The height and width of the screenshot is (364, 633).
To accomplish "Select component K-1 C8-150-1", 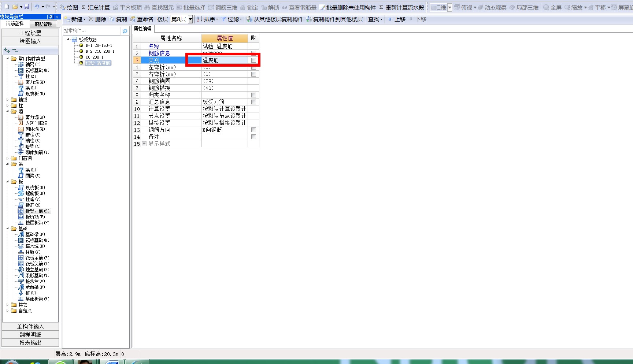I will [x=99, y=45].
